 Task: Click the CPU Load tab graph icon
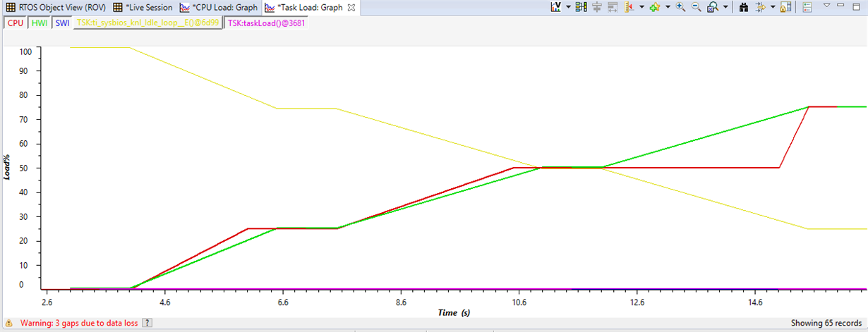coord(184,7)
